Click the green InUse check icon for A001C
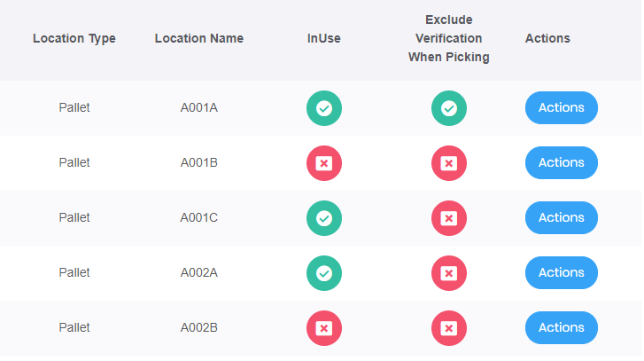 [324, 218]
